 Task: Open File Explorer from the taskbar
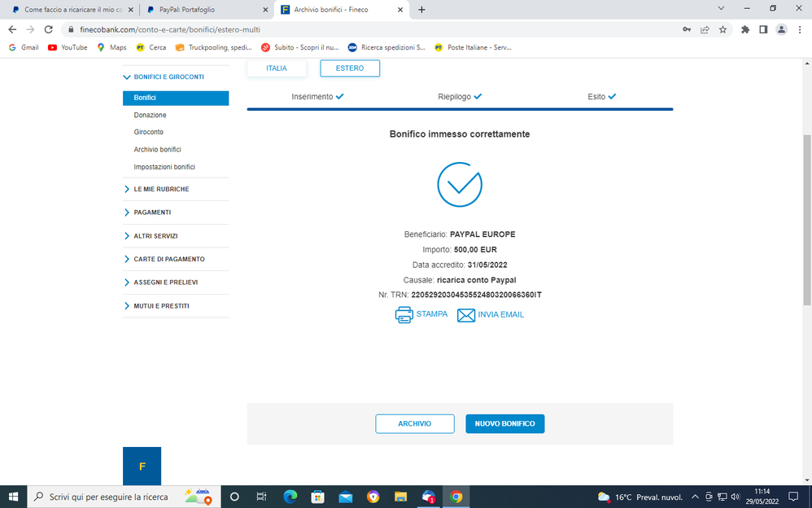[401, 497]
